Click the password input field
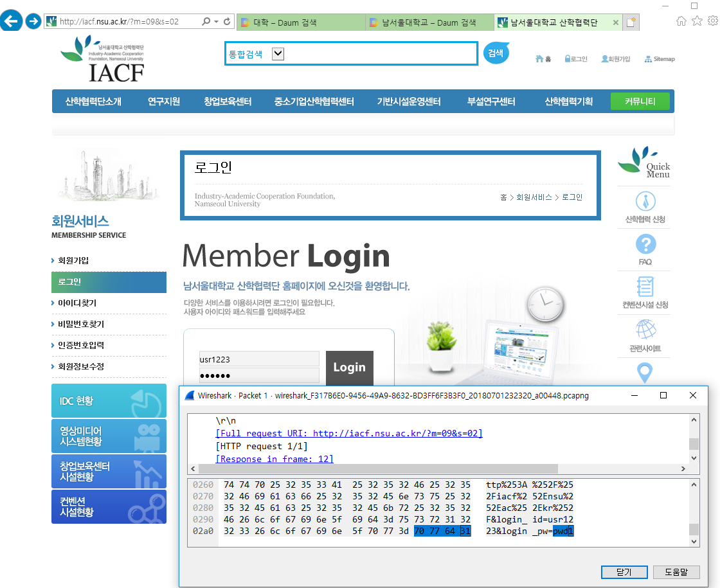The image size is (720, 588). pos(259,375)
